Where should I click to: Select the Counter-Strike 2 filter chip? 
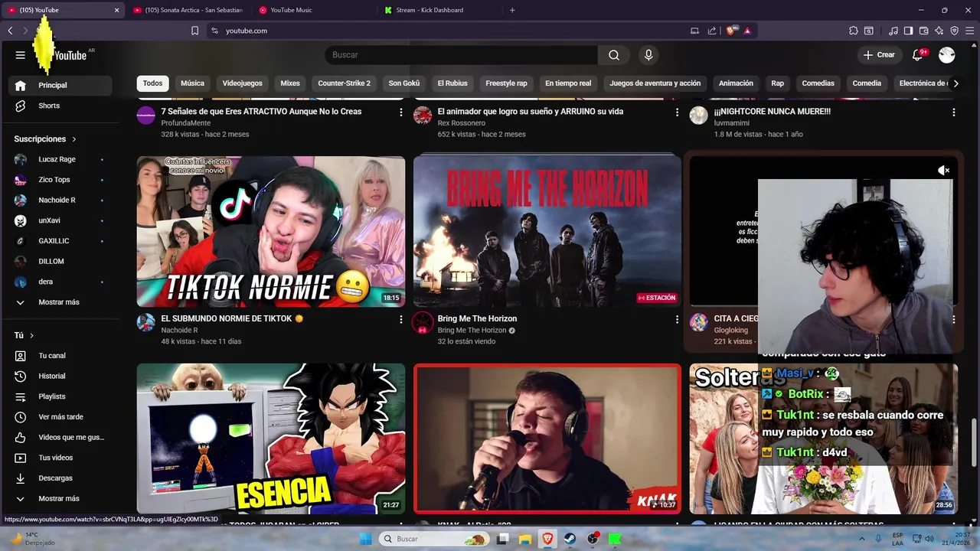pyautogui.click(x=344, y=83)
